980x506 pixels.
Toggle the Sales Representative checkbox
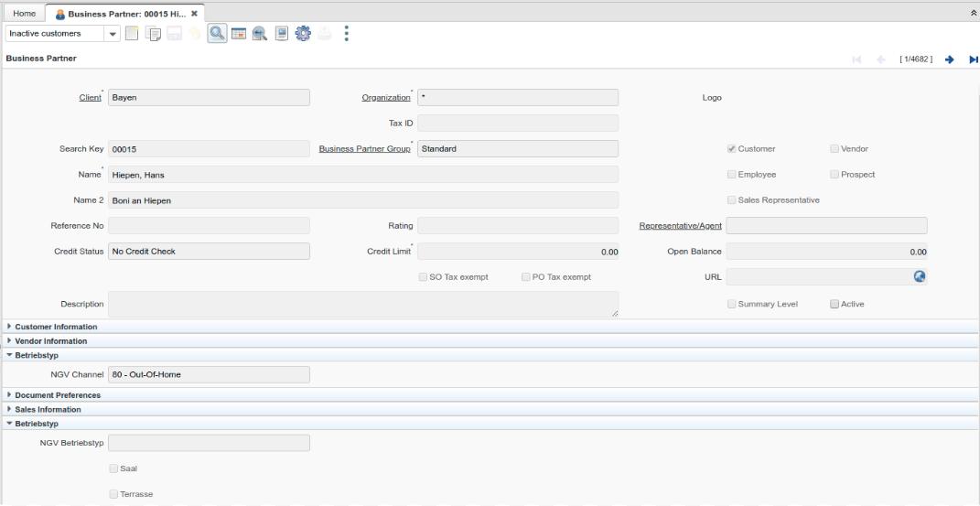(731, 199)
